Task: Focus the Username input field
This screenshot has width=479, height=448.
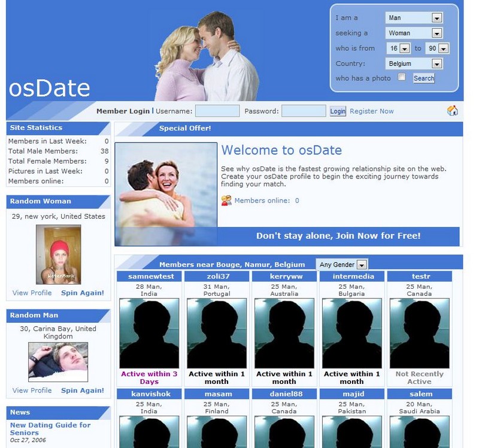Action: [217, 111]
